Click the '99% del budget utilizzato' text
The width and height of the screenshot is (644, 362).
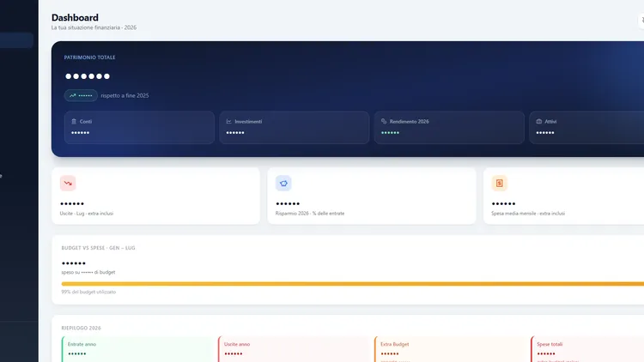88,292
